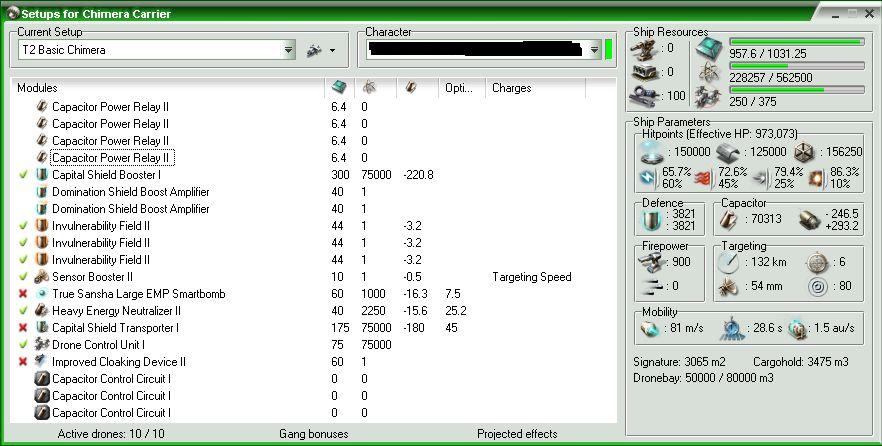Select the second Domination Shield Boost Amplifier row

[x=313, y=209]
